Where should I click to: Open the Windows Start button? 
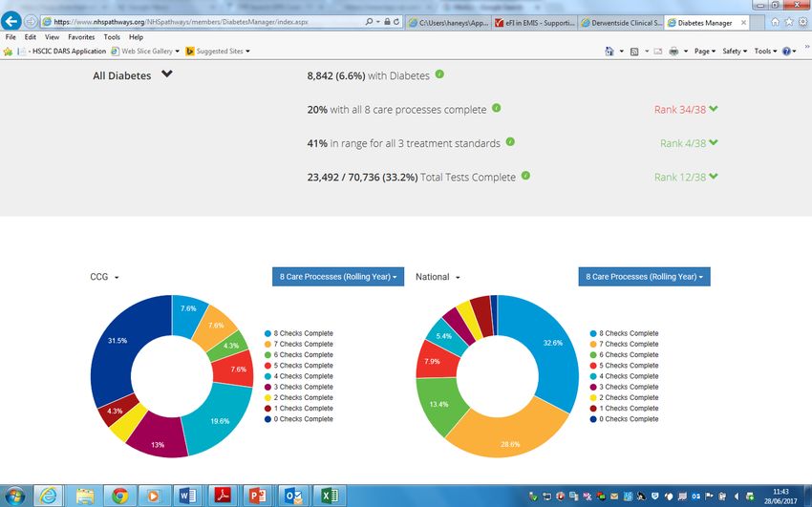point(14,496)
